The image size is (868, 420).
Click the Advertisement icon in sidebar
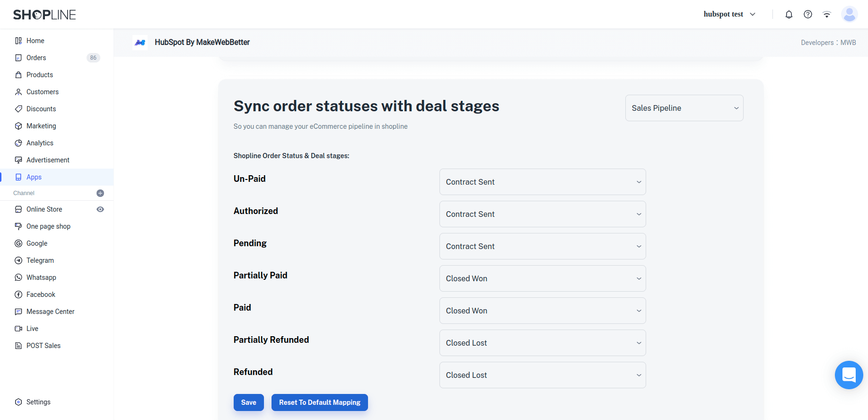click(18, 160)
